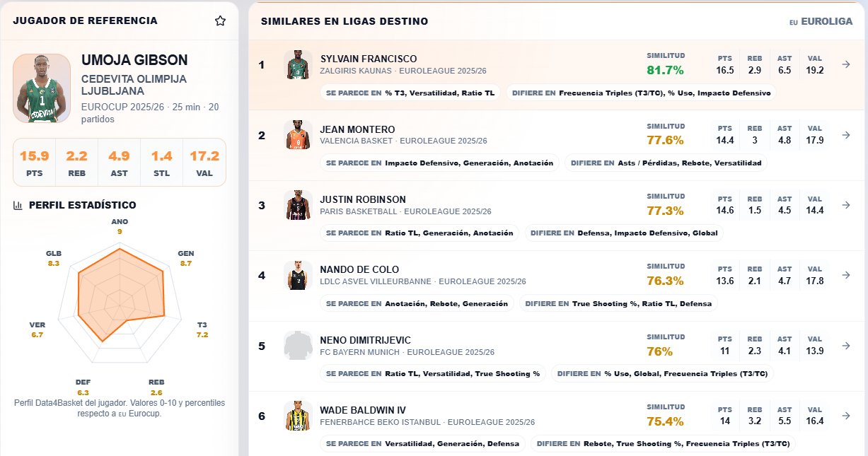Mark Umoja Gibson as favorite with star icon
Viewport: 868px width, 456px height.
(x=220, y=21)
